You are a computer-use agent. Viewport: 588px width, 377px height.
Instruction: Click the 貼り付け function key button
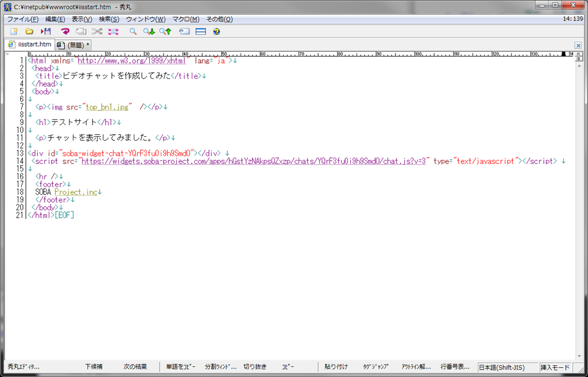(336, 367)
